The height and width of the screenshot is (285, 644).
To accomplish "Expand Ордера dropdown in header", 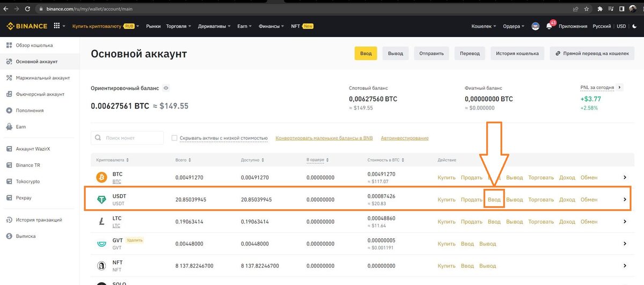I will point(514,26).
